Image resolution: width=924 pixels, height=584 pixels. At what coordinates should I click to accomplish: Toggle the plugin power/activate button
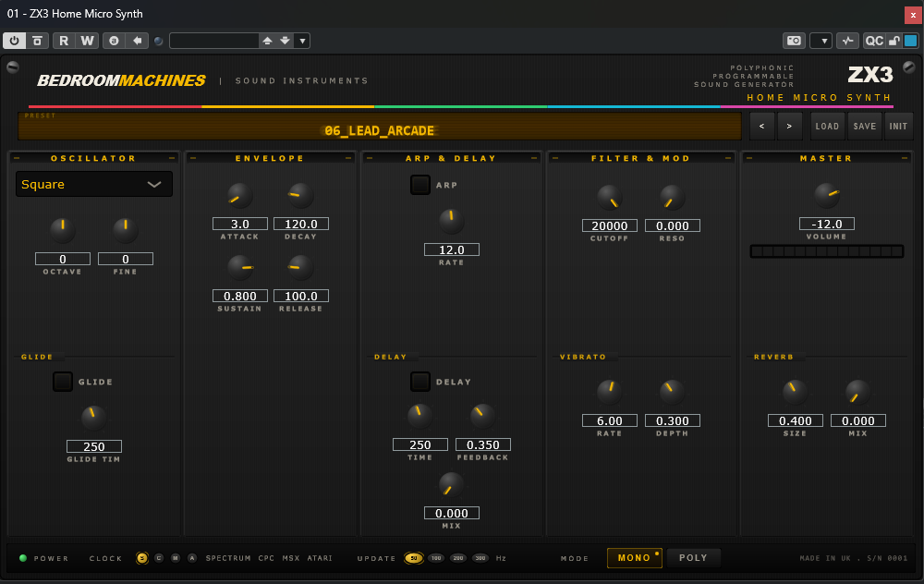pos(14,41)
